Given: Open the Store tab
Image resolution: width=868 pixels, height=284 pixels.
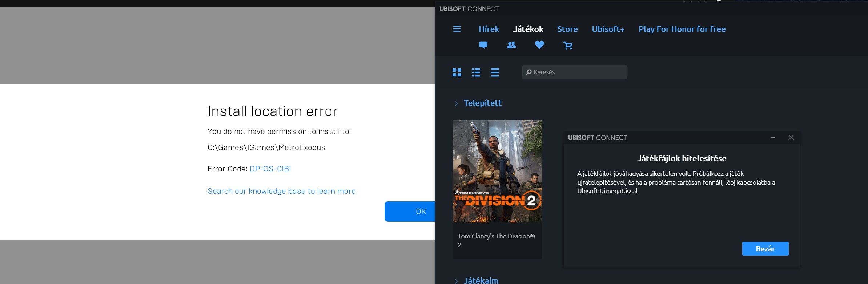Looking at the screenshot, I should [x=567, y=29].
